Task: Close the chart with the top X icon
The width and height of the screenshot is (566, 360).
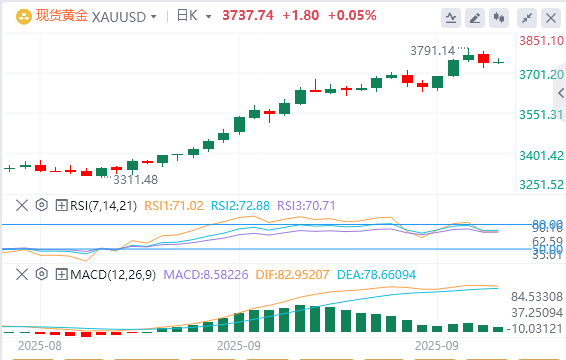Action: click(551, 18)
